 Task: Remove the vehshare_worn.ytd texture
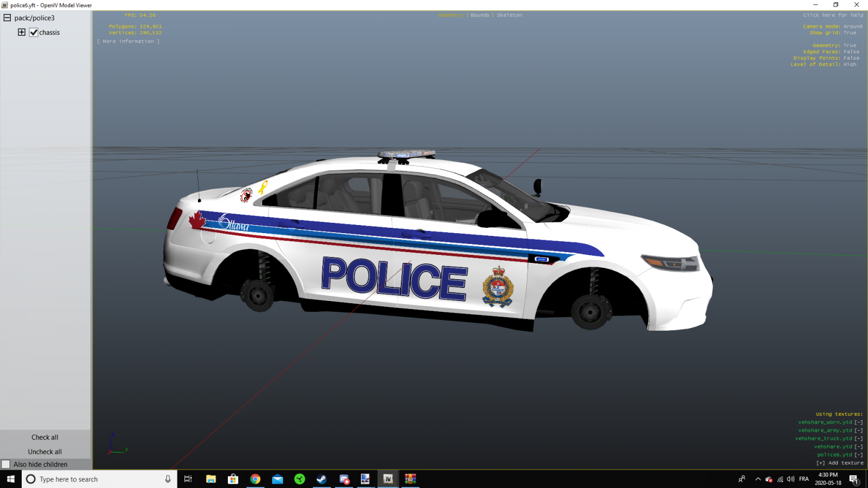[858, 422]
